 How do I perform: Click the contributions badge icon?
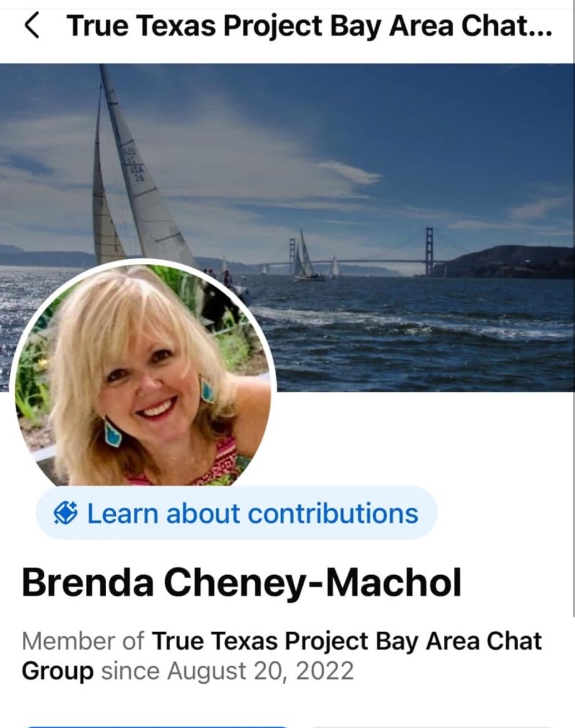click(65, 514)
